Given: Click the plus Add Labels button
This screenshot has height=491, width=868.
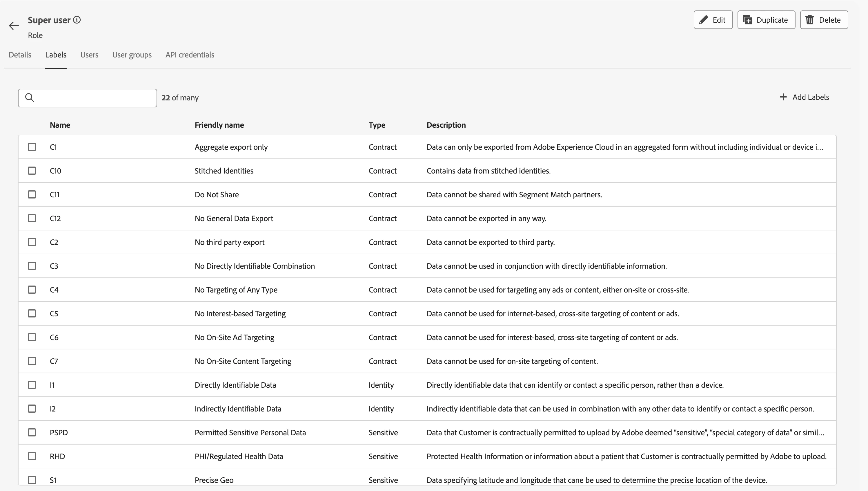Looking at the screenshot, I should pos(804,97).
